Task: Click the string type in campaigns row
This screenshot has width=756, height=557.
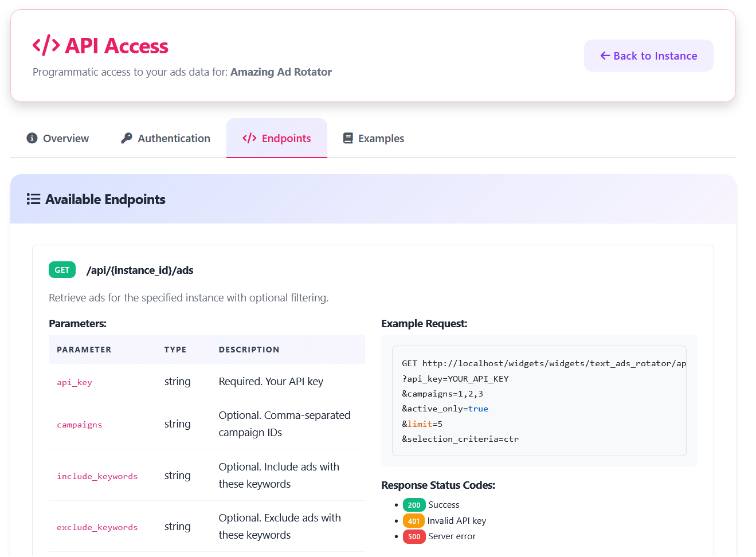Action: pyautogui.click(x=178, y=424)
